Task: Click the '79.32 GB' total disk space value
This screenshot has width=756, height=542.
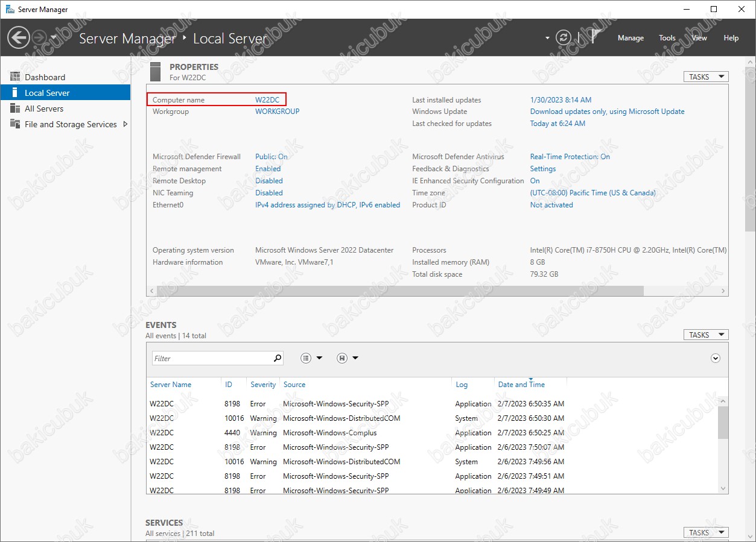Action: pyautogui.click(x=544, y=274)
